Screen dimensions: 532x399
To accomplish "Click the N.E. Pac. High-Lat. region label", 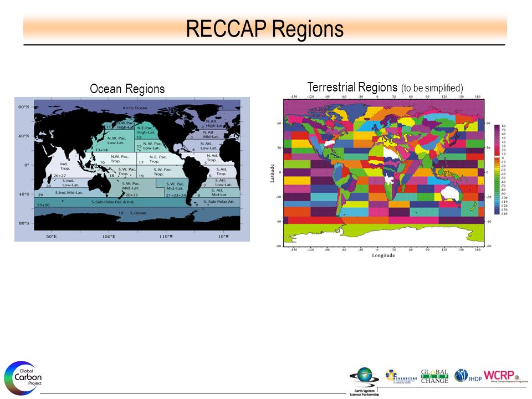I will (146, 130).
